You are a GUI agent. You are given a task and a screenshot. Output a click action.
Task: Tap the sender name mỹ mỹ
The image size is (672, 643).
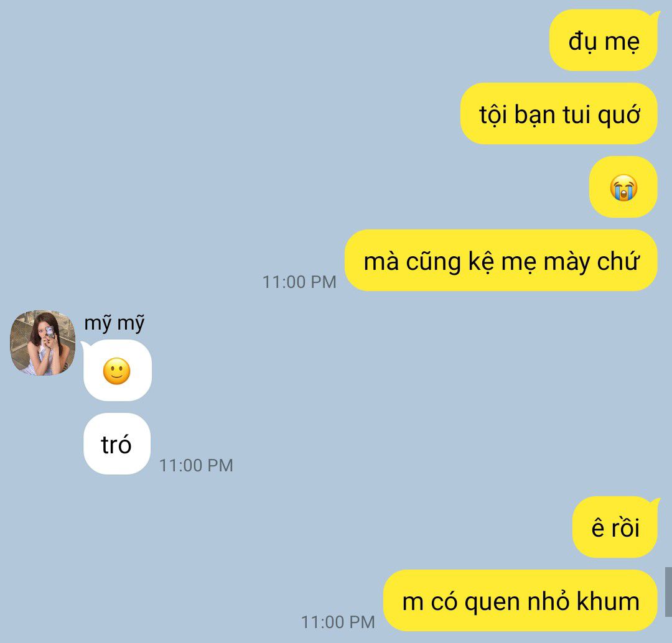tap(114, 323)
